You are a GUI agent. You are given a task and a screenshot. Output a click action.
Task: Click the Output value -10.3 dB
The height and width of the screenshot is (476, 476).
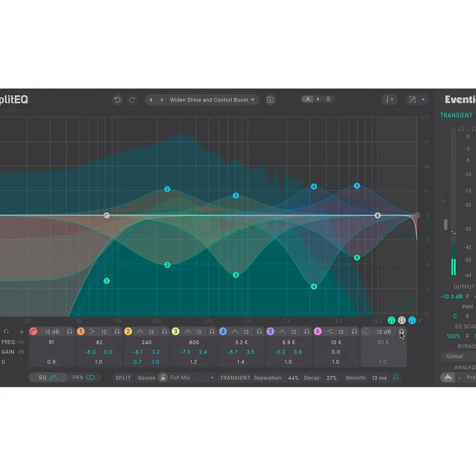coord(452,296)
